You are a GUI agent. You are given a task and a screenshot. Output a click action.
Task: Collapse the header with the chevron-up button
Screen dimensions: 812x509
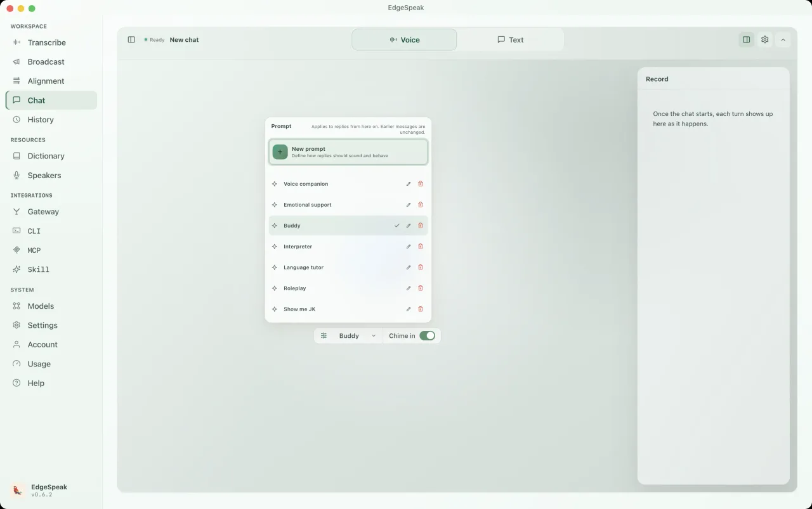coord(783,40)
